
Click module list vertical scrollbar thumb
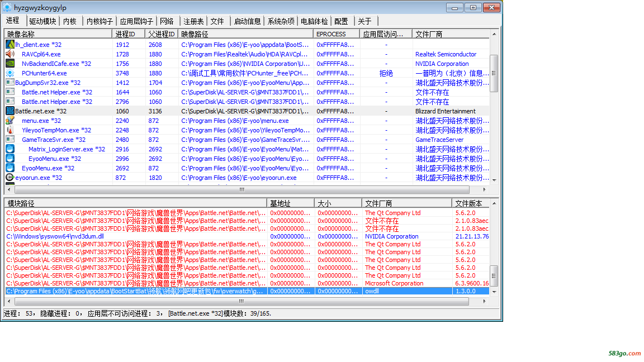pyautogui.click(x=494, y=276)
